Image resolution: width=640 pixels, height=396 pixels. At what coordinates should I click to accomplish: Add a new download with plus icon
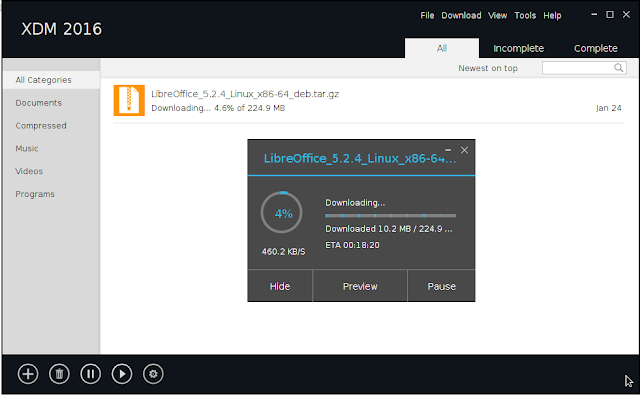(x=28, y=374)
